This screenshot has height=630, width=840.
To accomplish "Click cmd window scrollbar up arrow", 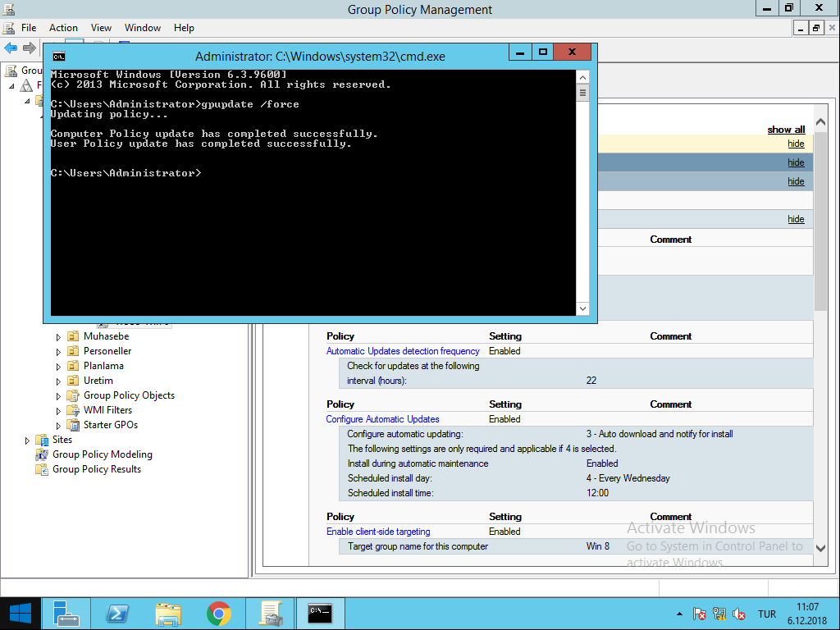I will [582, 78].
